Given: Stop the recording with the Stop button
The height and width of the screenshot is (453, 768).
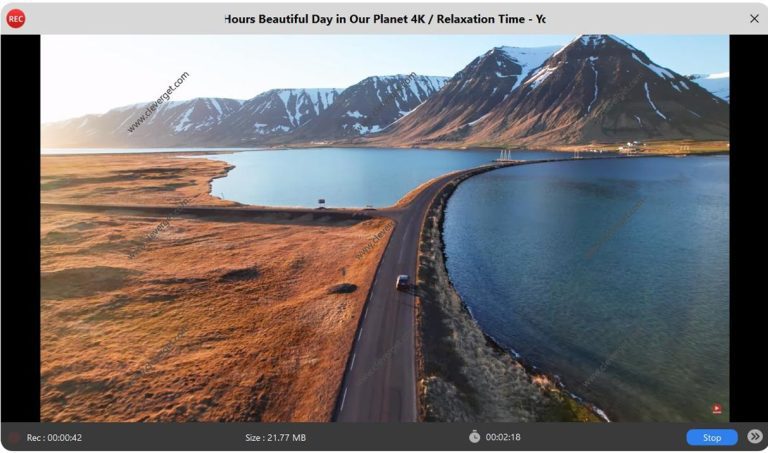Looking at the screenshot, I should [712, 437].
